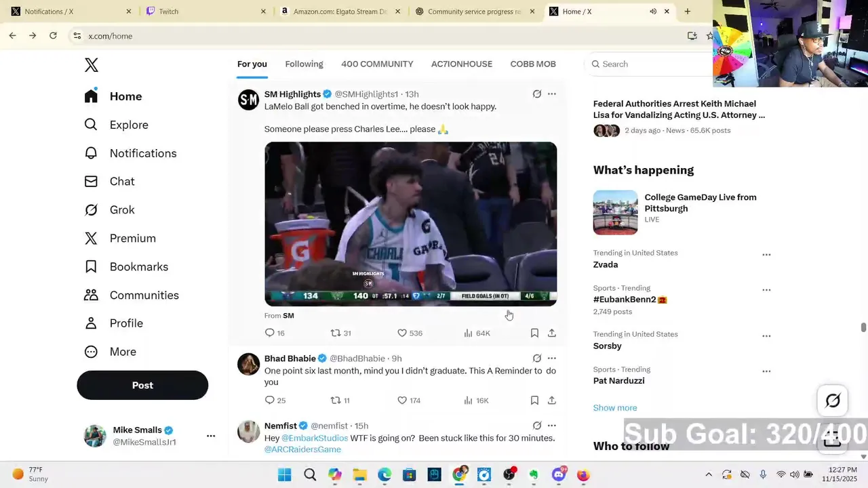Open more options for #EubankBenn2 trend
The width and height of the screenshot is (868, 488).
pyautogui.click(x=766, y=290)
